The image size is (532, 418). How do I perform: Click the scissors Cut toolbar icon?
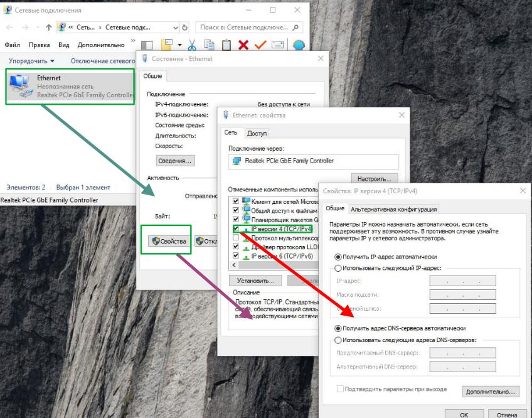pos(192,45)
